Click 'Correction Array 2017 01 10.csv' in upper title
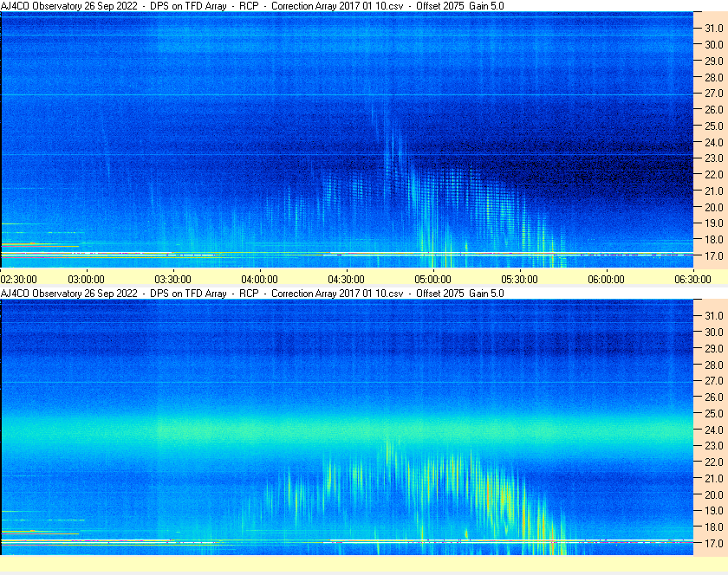This screenshot has height=575, width=728. [x=337, y=6]
